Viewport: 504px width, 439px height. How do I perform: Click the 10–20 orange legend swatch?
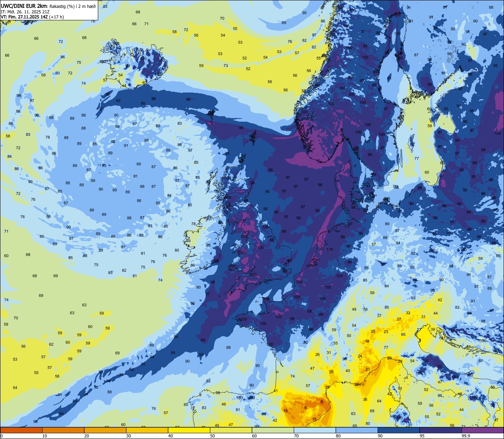click(x=63, y=430)
